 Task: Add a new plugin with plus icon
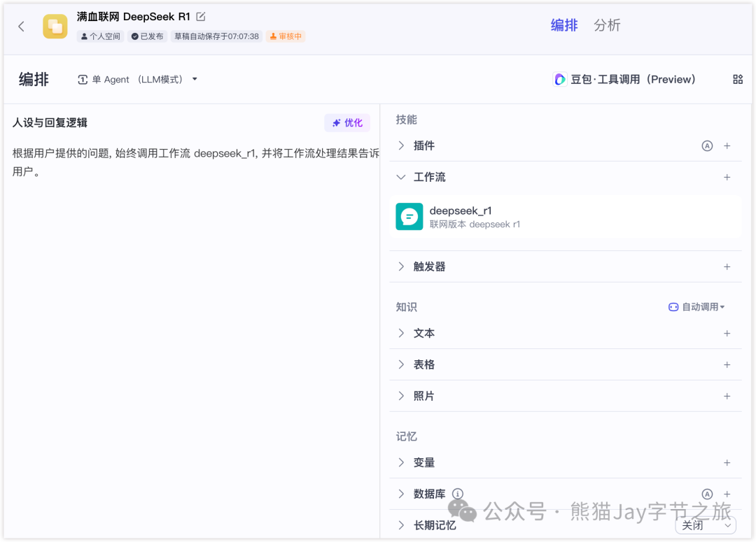(727, 146)
